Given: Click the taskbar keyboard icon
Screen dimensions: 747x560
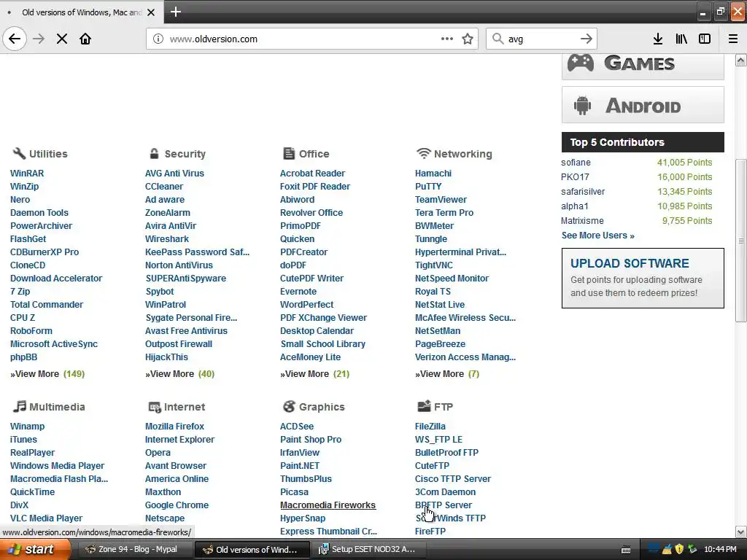Looking at the screenshot, I should coord(626,550).
